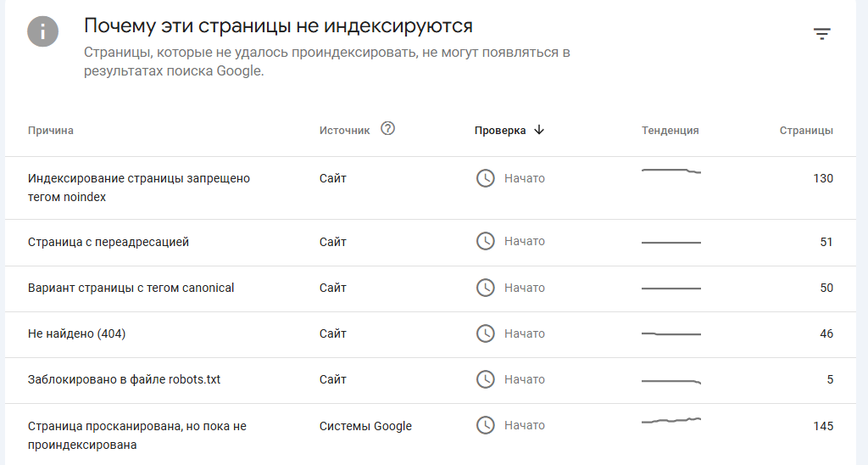This screenshot has width=868, height=465.
Task: Click the trend sparkline for the noindex row
Action: (671, 171)
